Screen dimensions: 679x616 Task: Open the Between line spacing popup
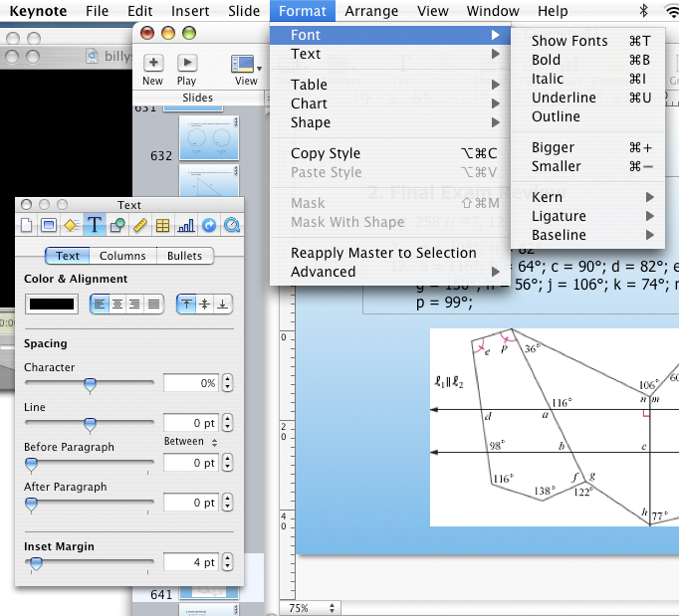tap(191, 441)
